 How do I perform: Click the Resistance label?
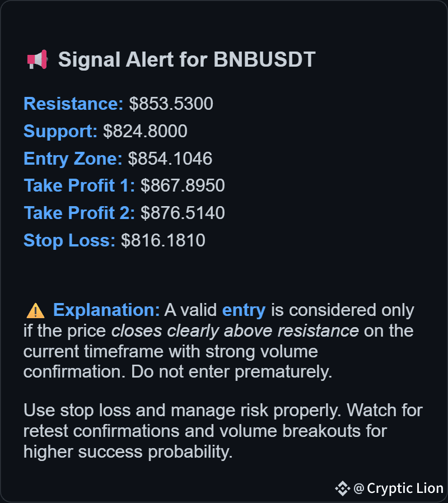coord(73,104)
